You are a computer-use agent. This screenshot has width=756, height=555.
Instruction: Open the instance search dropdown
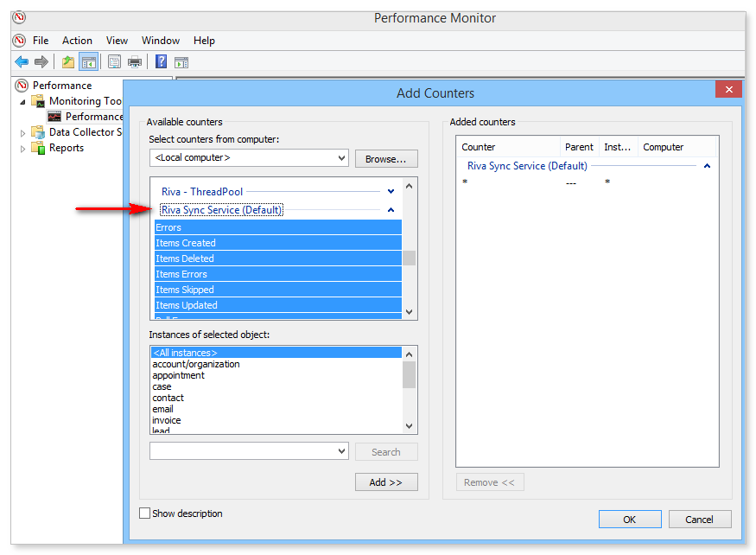coord(341,451)
